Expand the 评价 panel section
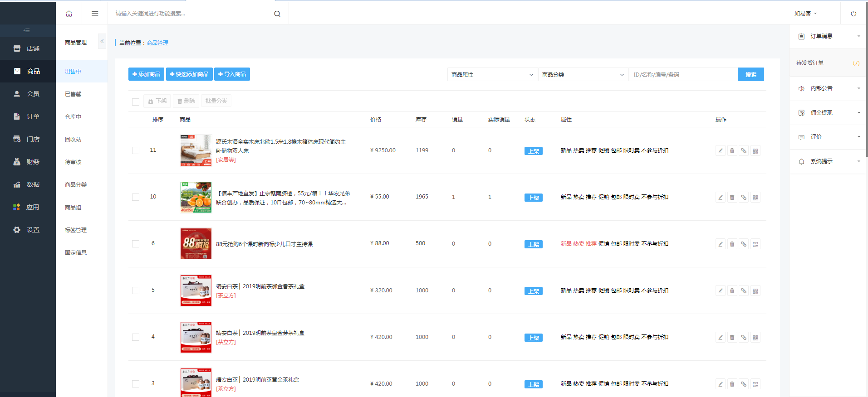Screen dimensions: 868x397 click(x=828, y=137)
